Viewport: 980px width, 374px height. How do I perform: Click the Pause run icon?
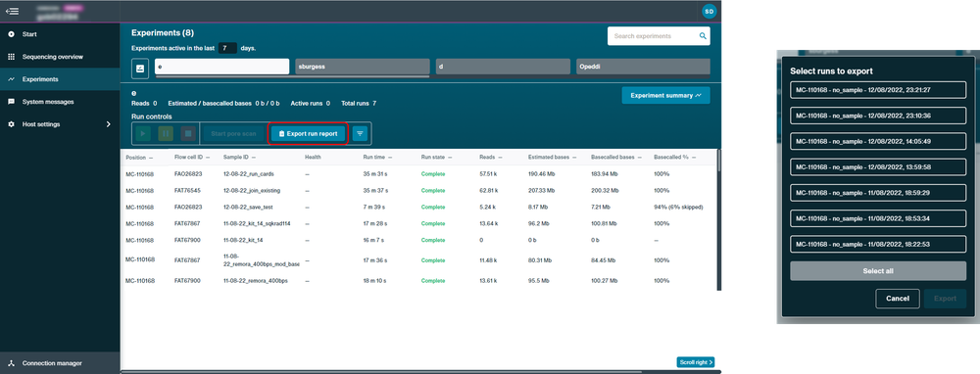pyautogui.click(x=166, y=133)
